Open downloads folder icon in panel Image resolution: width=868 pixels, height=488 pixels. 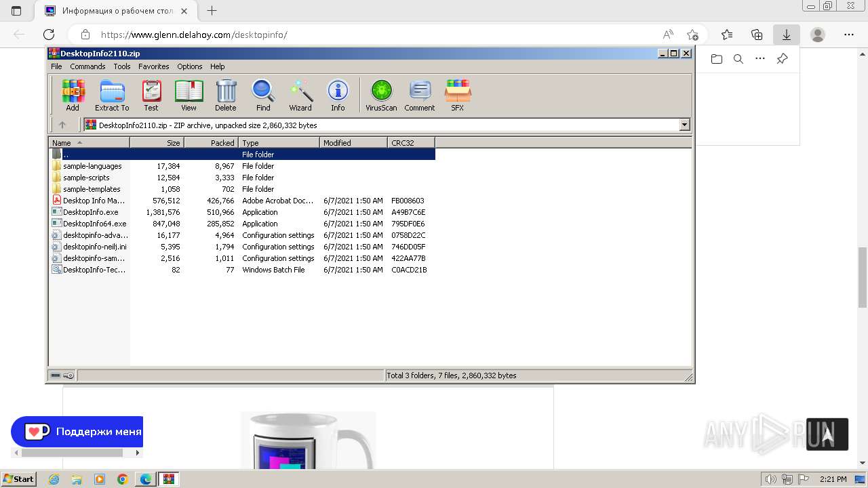pos(717,59)
